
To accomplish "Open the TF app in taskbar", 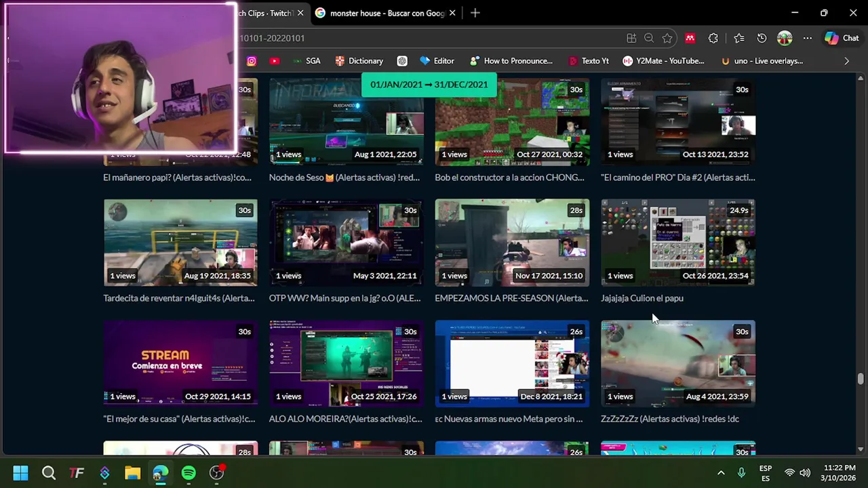I will (x=77, y=472).
